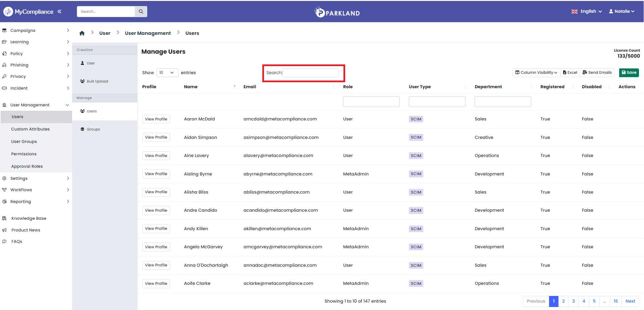View Profile for Aisling Byrne

point(156,174)
